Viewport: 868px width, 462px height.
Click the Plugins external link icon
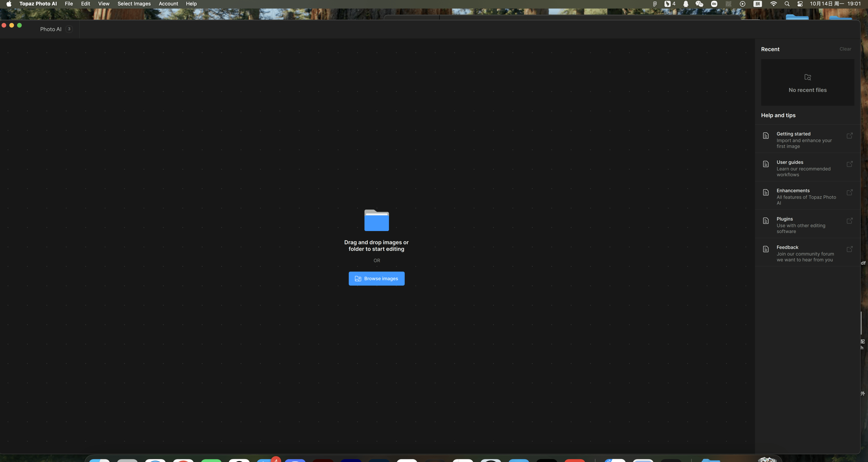point(849,221)
